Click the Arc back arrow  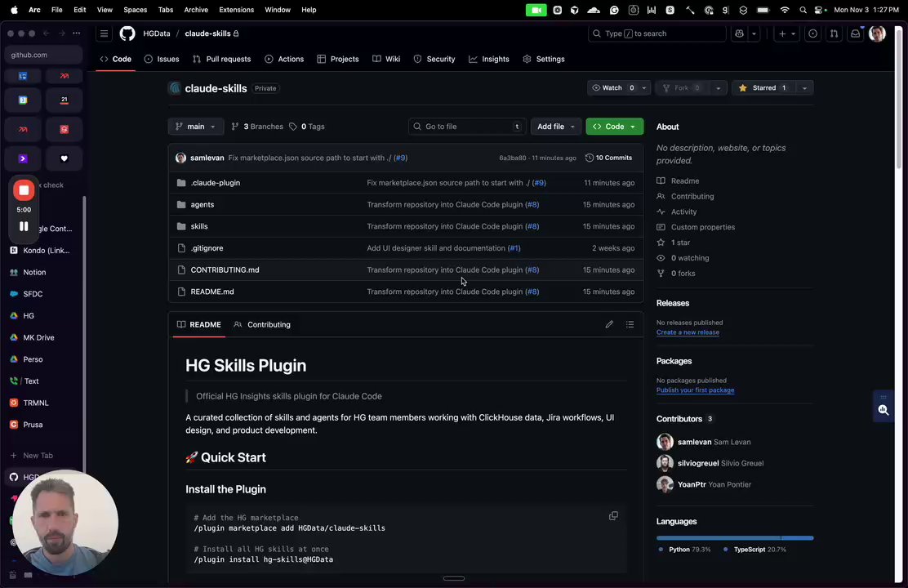47,33
